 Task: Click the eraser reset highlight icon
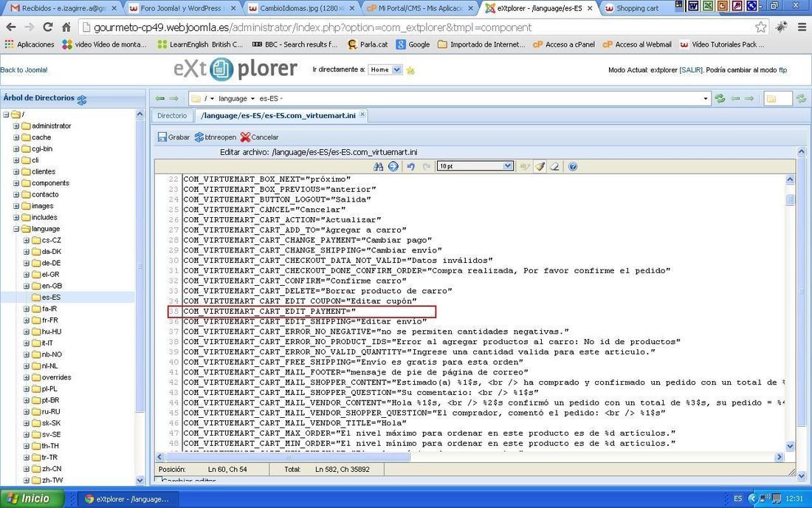554,166
